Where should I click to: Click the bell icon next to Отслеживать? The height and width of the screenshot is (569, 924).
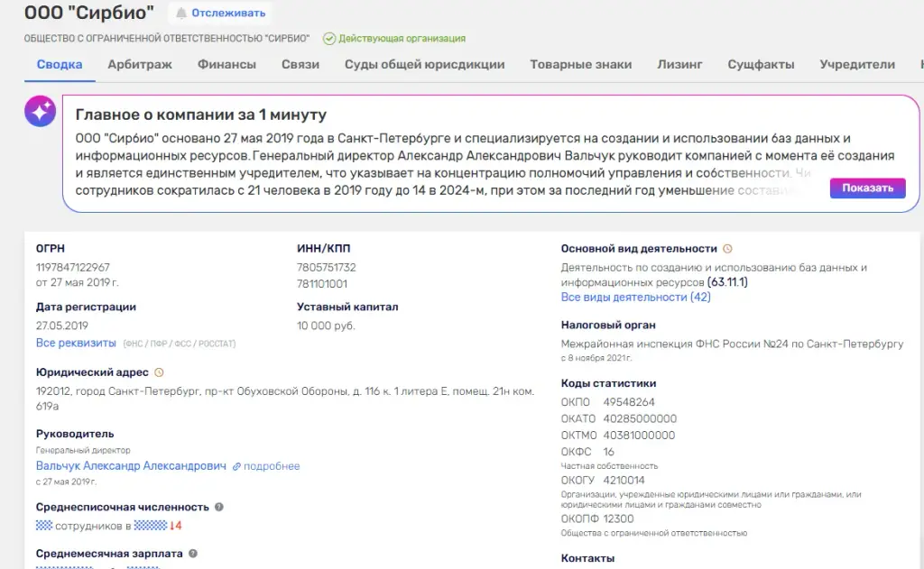(181, 13)
